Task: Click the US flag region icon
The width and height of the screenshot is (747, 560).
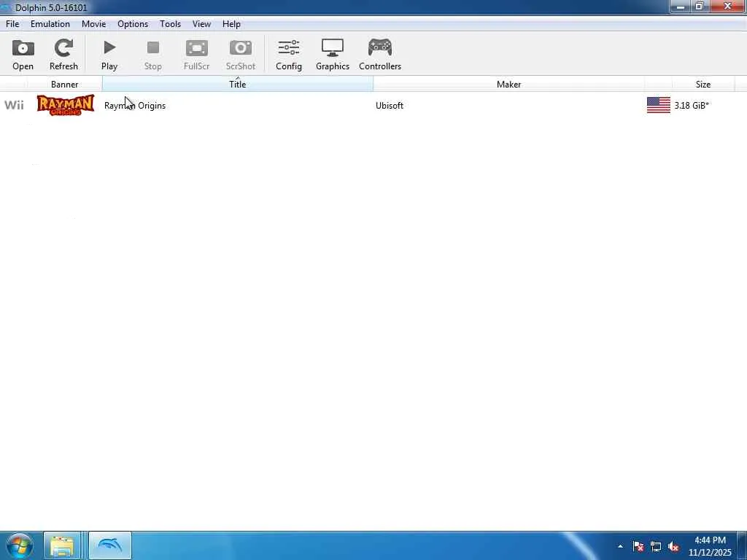Action: click(659, 105)
